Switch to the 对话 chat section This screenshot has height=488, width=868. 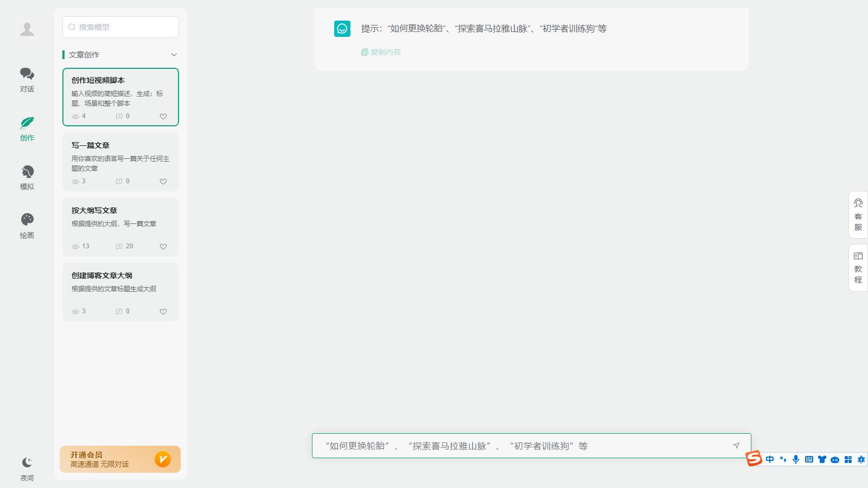[27, 79]
